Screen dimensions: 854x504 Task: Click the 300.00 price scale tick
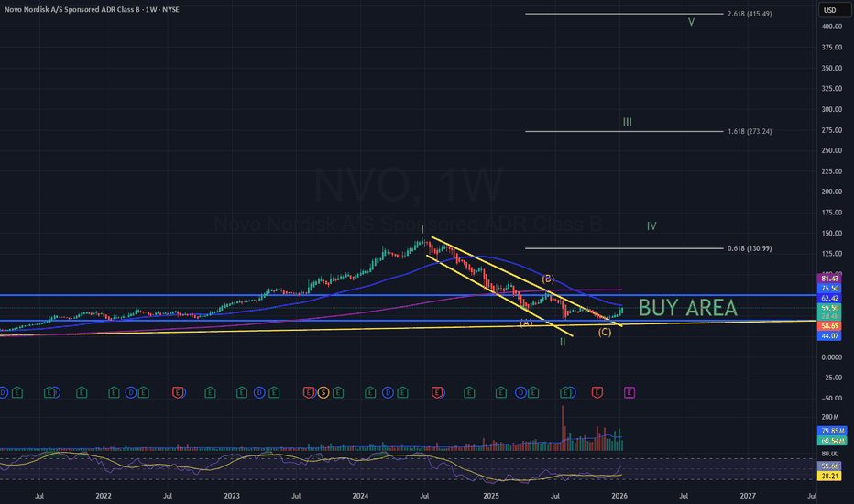pos(832,109)
